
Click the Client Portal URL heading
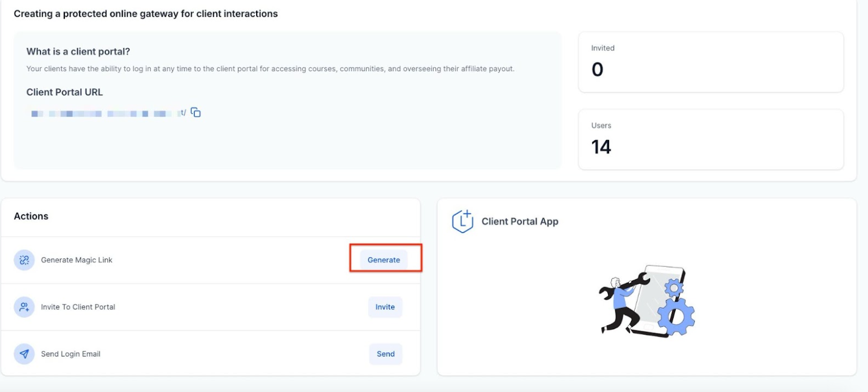[x=64, y=93]
